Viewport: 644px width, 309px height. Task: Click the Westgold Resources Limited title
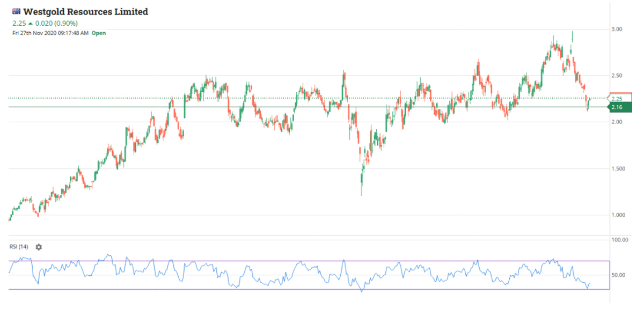click(86, 12)
